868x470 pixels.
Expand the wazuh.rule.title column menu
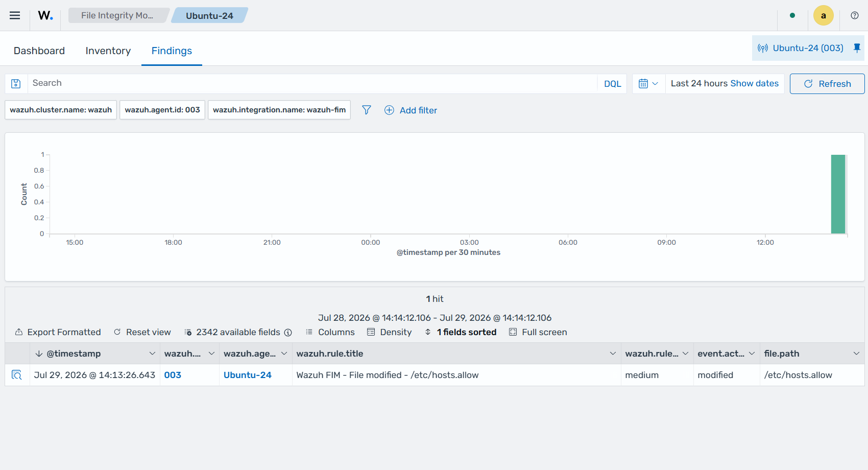pos(613,354)
